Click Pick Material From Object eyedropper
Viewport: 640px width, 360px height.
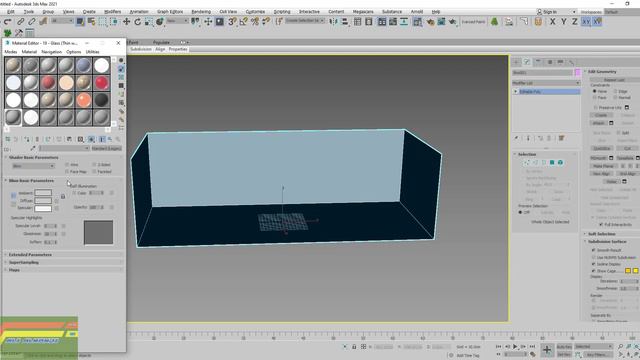click(33, 148)
